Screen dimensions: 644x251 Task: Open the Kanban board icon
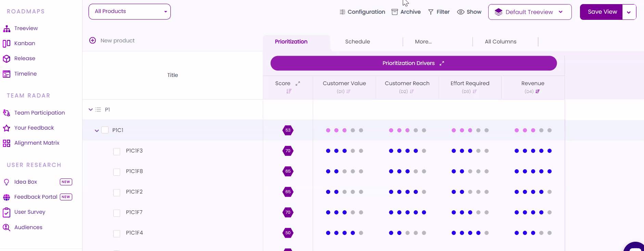[7, 43]
